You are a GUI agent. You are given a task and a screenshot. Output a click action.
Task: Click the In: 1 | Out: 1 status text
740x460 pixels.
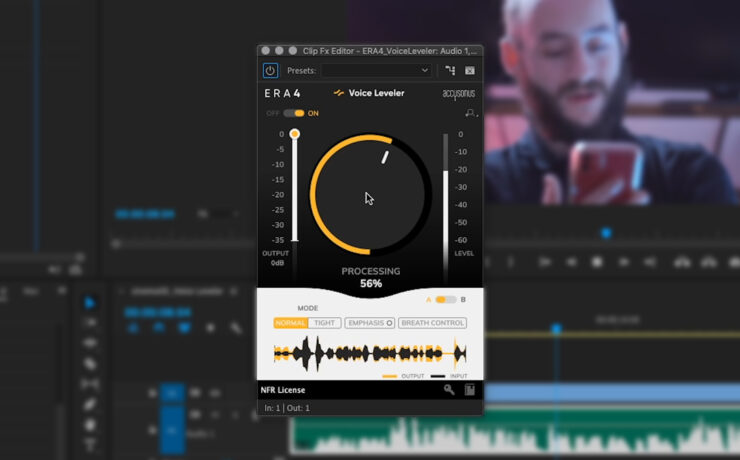tap(287, 408)
